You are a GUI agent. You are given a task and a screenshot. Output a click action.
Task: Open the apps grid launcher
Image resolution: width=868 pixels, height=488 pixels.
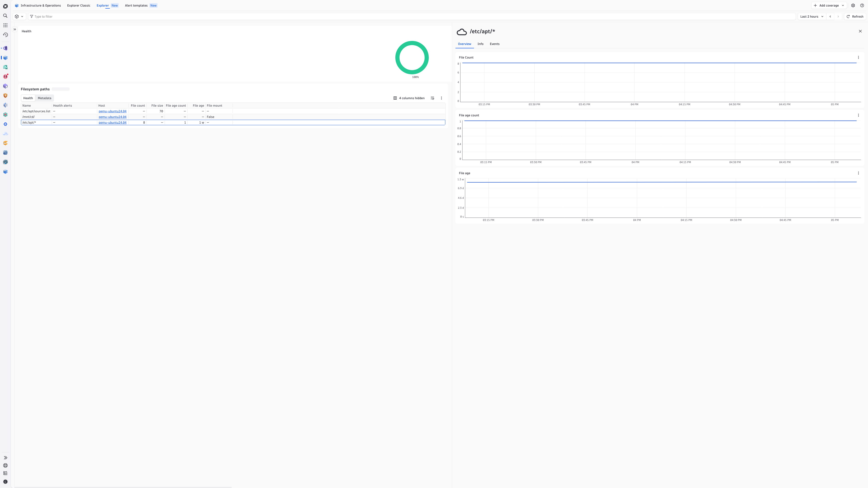click(x=5, y=25)
